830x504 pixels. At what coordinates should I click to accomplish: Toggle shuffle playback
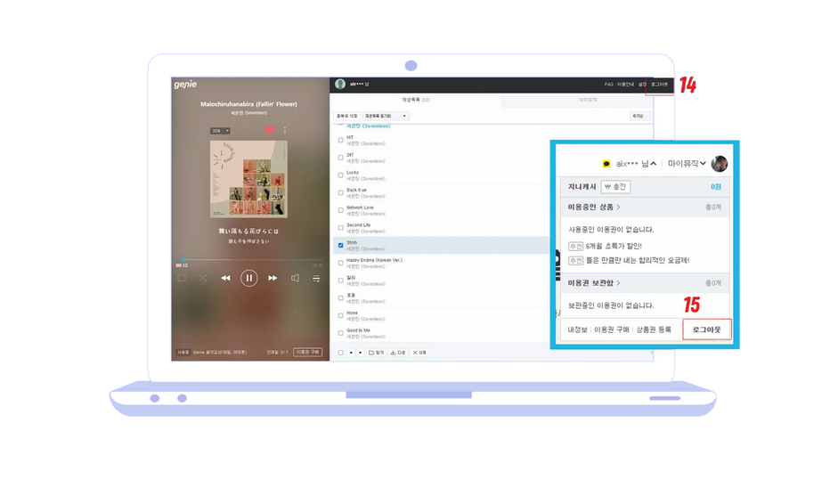(203, 278)
